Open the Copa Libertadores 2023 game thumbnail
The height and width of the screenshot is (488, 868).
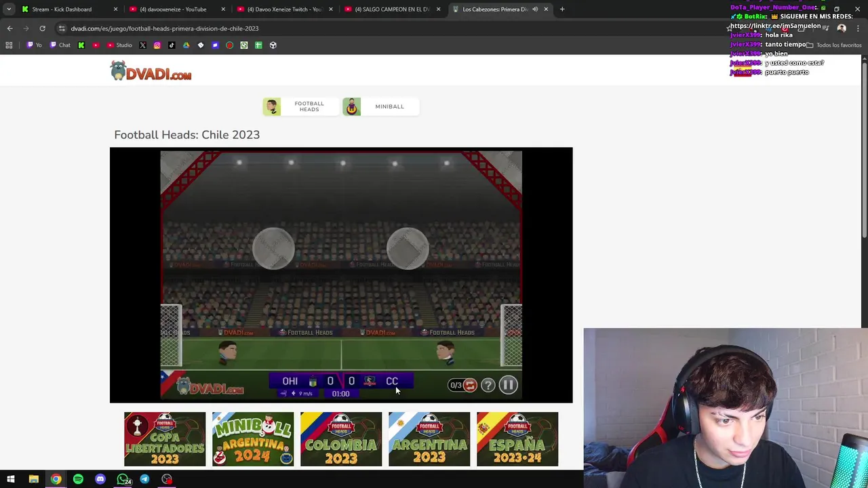click(165, 439)
